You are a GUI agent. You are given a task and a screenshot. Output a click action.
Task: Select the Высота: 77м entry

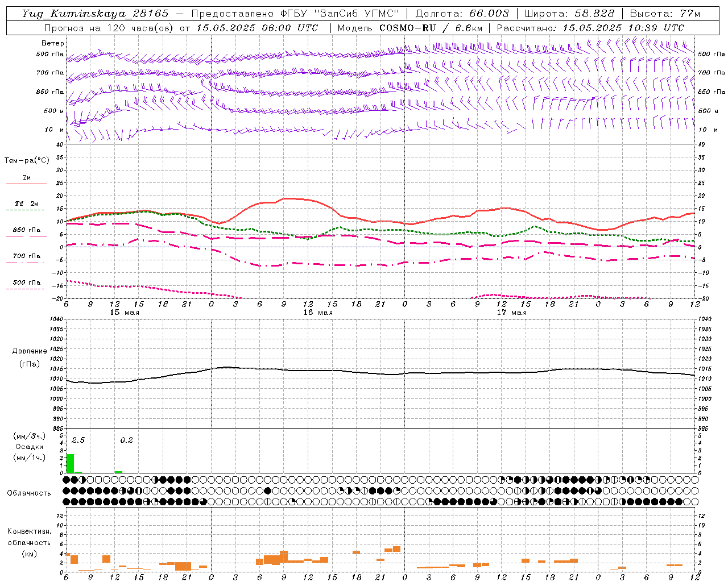point(665,14)
